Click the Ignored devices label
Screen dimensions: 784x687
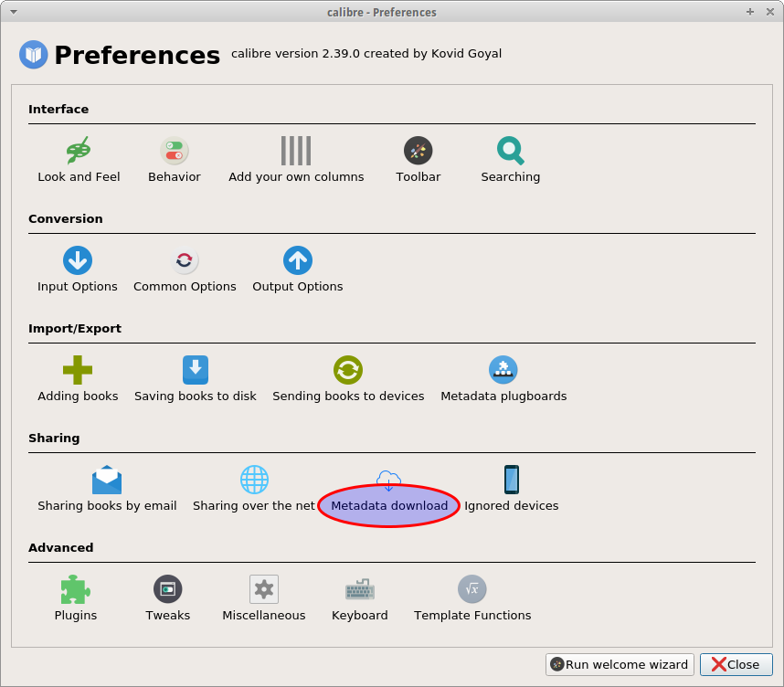511,506
